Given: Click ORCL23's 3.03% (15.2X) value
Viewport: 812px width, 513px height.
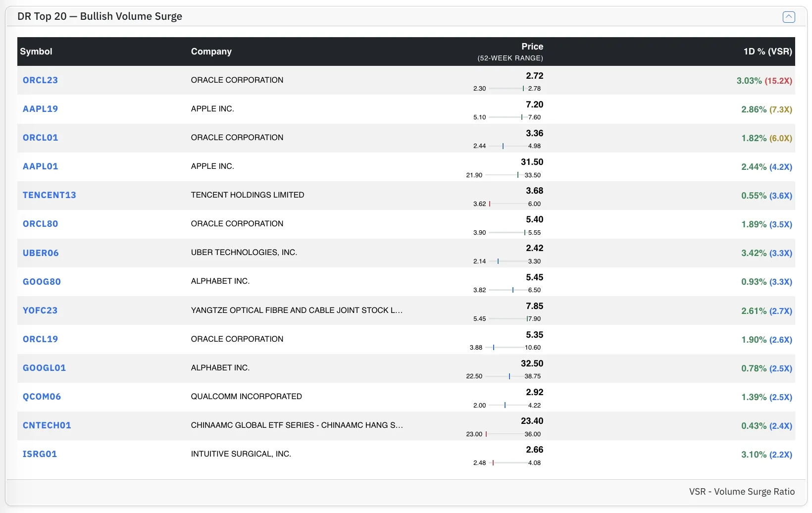Looking at the screenshot, I should [x=764, y=81].
